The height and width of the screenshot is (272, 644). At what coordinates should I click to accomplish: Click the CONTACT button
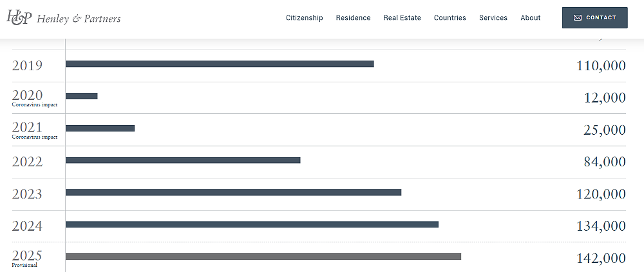[594, 17]
